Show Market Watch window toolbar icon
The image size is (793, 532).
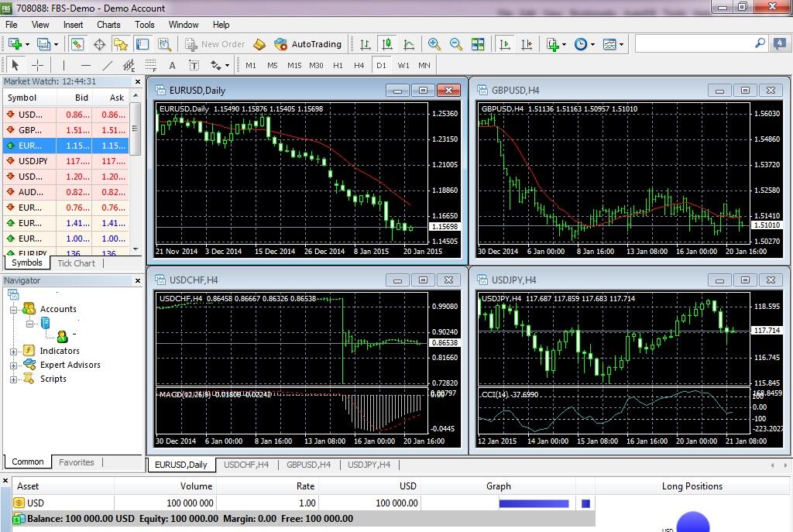tap(77, 44)
